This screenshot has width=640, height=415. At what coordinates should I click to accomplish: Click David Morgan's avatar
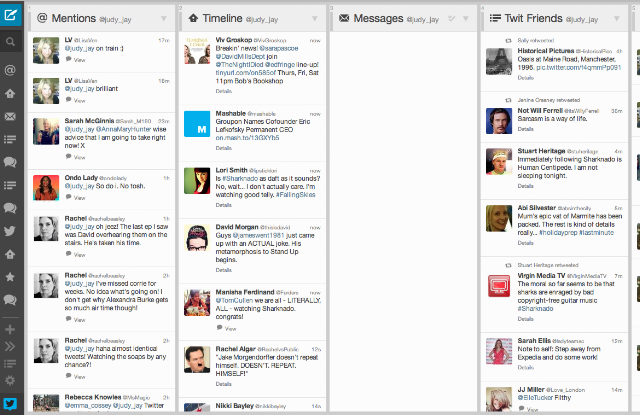[x=197, y=237]
